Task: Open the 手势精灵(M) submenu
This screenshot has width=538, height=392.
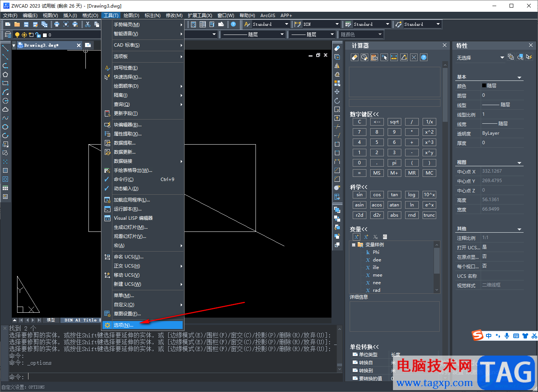Action: point(143,25)
